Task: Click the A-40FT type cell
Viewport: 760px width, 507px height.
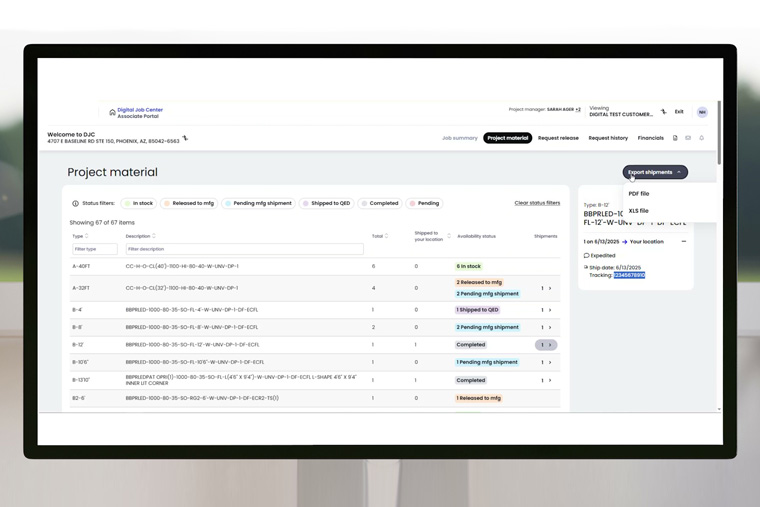Action: pyautogui.click(x=81, y=267)
